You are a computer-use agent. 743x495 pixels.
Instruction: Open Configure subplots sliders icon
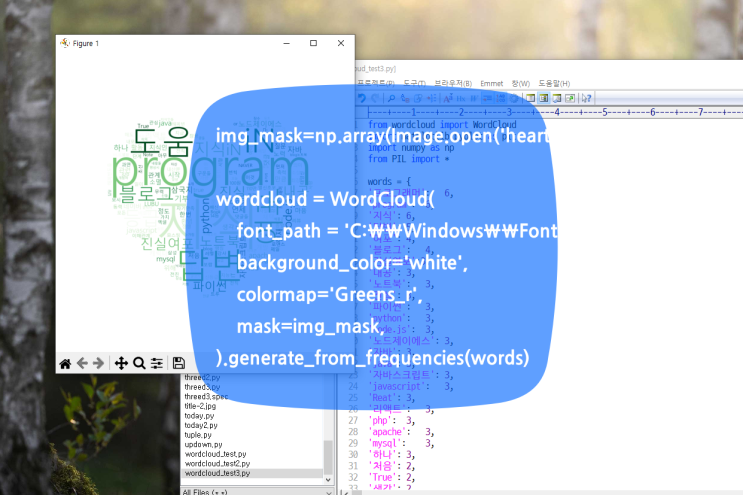coord(156,363)
